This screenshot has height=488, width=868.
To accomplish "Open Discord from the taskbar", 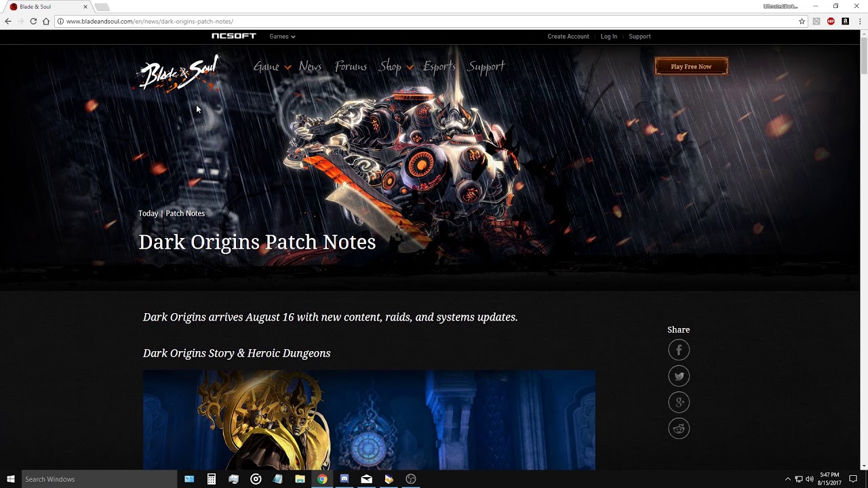I will [x=344, y=479].
